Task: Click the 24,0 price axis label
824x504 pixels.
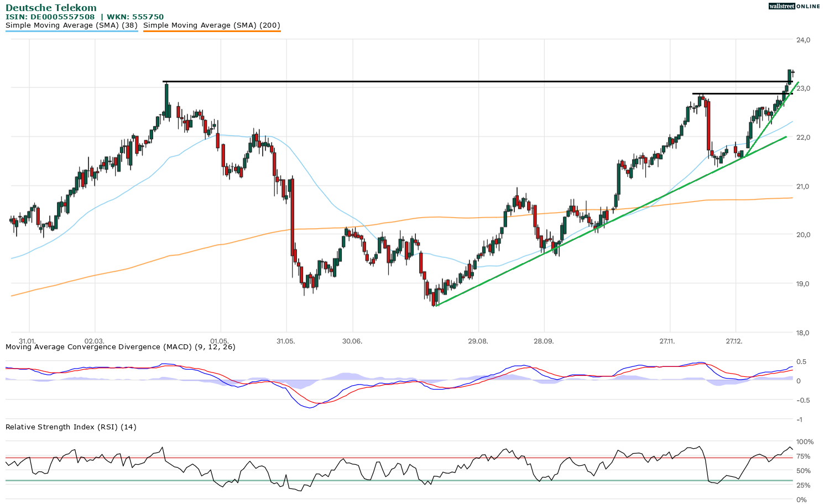Action: [804, 40]
